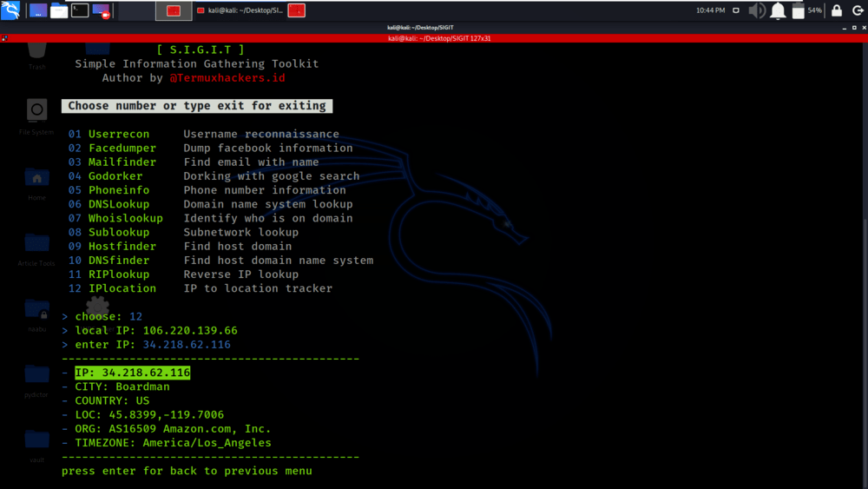Maximize the kali@kali terminal window
The height and width of the screenshot is (489, 868).
coord(854,28)
